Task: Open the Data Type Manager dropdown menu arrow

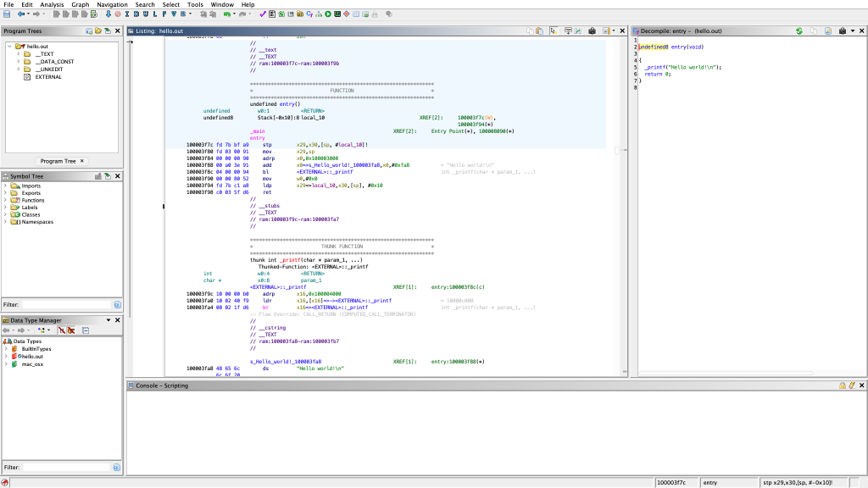Action: pos(108,320)
